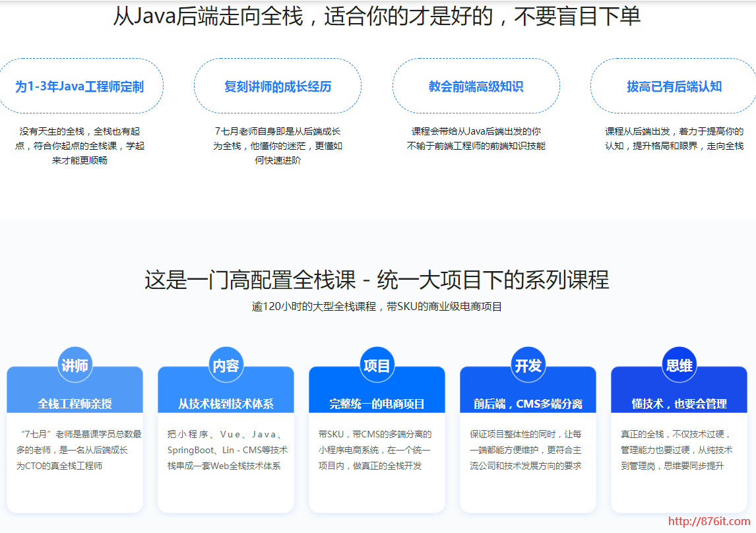Image resolution: width=756 pixels, height=533 pixels.
Task: Select the 为1-3年Java工程师定制 pill
Action: point(80,86)
